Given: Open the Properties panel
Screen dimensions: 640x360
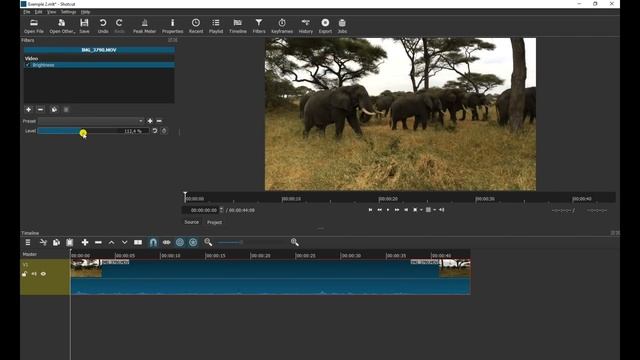Looking at the screenshot, I should [172, 26].
